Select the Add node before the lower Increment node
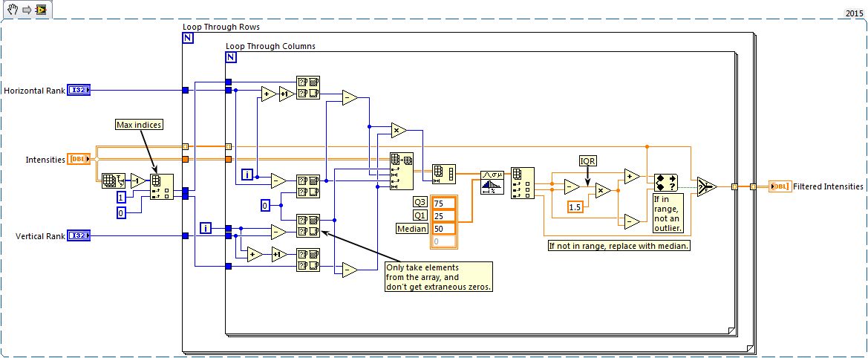868x358 pixels. point(255,255)
